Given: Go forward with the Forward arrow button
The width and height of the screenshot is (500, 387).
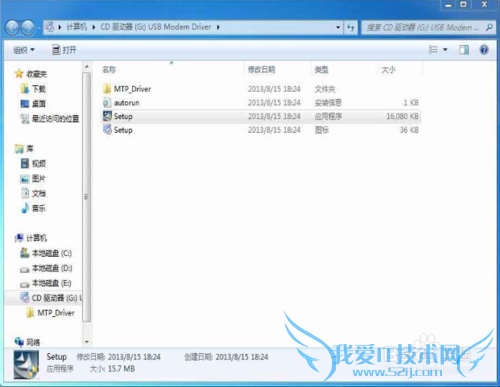Looking at the screenshot, I should coord(28,28).
